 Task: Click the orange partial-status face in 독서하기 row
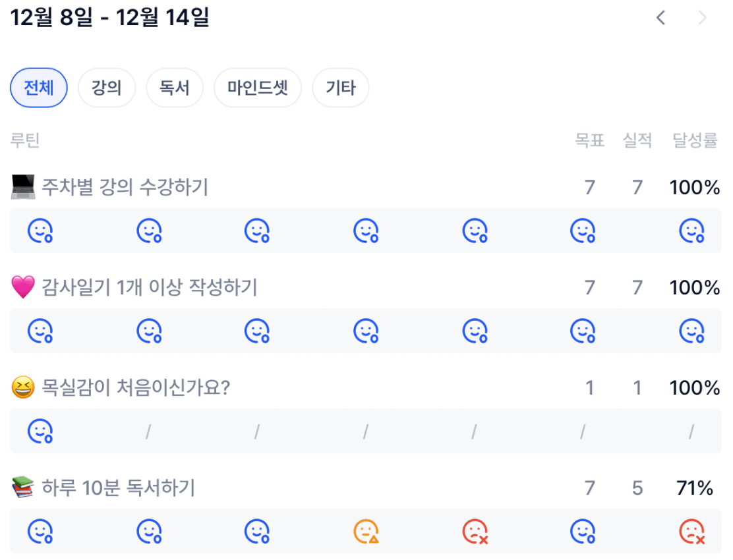pyautogui.click(x=366, y=531)
